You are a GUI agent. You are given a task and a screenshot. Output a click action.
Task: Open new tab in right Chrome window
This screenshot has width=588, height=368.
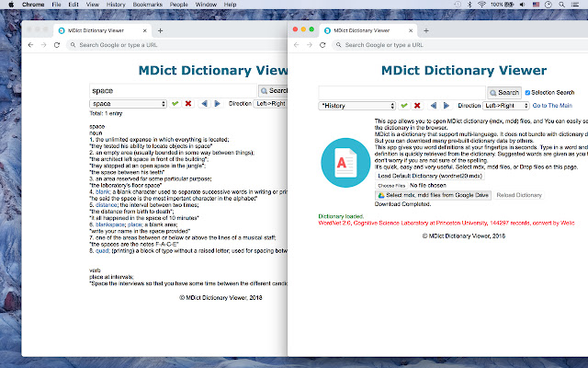(426, 30)
